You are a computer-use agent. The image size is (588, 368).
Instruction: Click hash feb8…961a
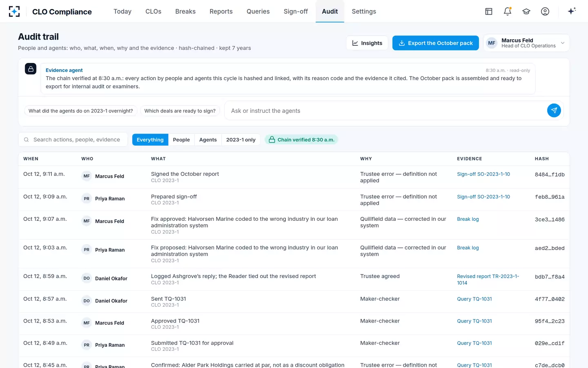point(550,197)
